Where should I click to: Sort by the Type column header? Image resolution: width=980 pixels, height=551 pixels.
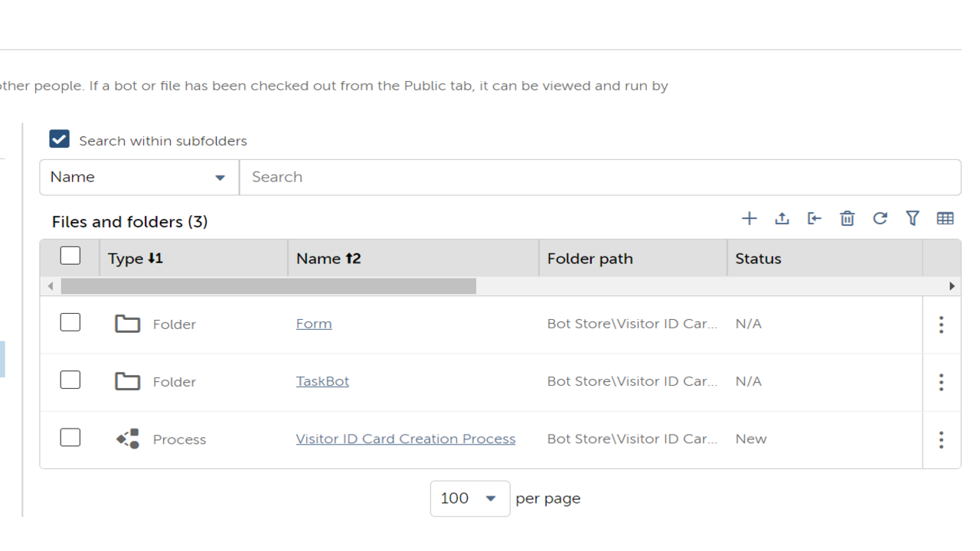click(136, 259)
